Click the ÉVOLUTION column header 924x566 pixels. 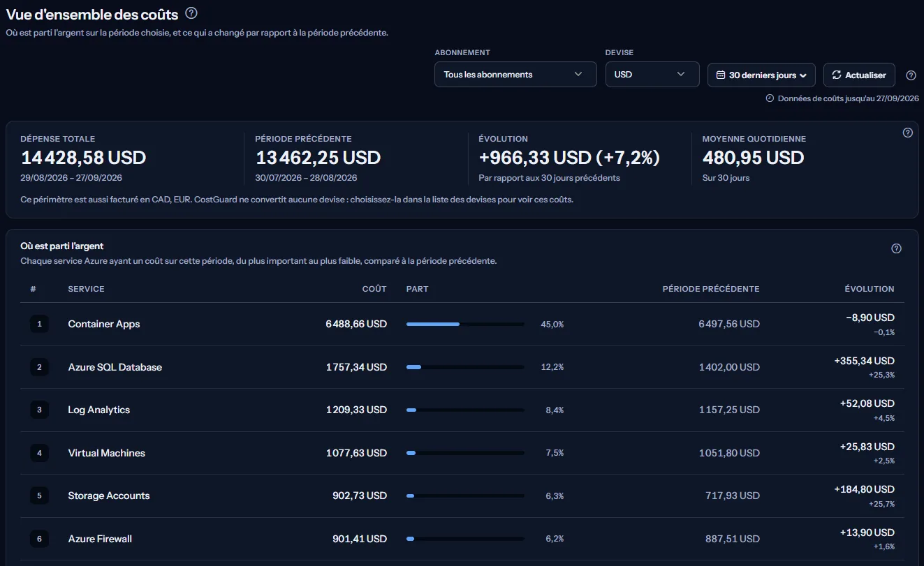click(869, 289)
